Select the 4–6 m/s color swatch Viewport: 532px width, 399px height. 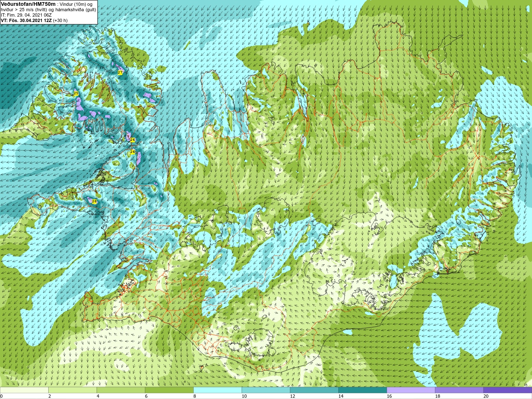(x=121, y=390)
